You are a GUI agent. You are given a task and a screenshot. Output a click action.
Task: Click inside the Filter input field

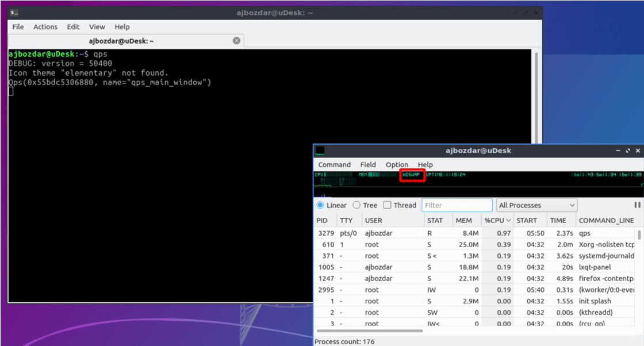[x=457, y=205]
